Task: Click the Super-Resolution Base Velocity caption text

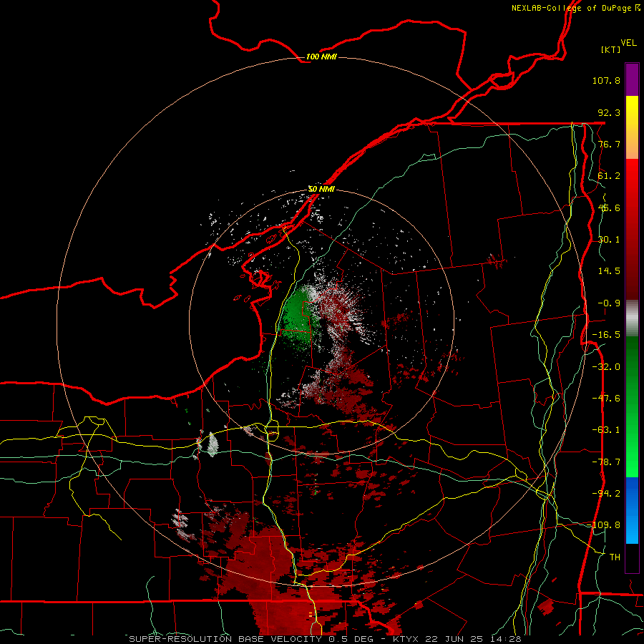Action: tap(325, 639)
